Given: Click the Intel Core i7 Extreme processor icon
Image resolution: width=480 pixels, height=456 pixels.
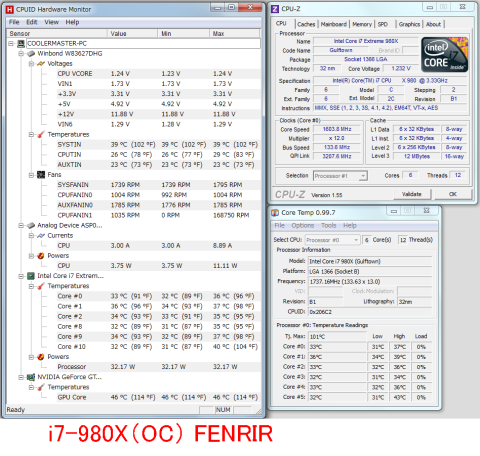Looking at the screenshot, I should click(x=31, y=276).
